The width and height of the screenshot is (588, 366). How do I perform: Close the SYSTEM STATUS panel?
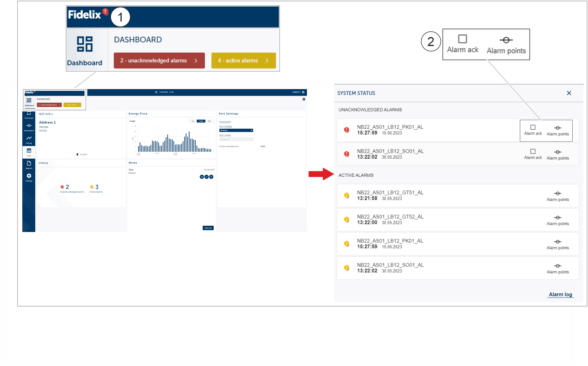click(569, 93)
